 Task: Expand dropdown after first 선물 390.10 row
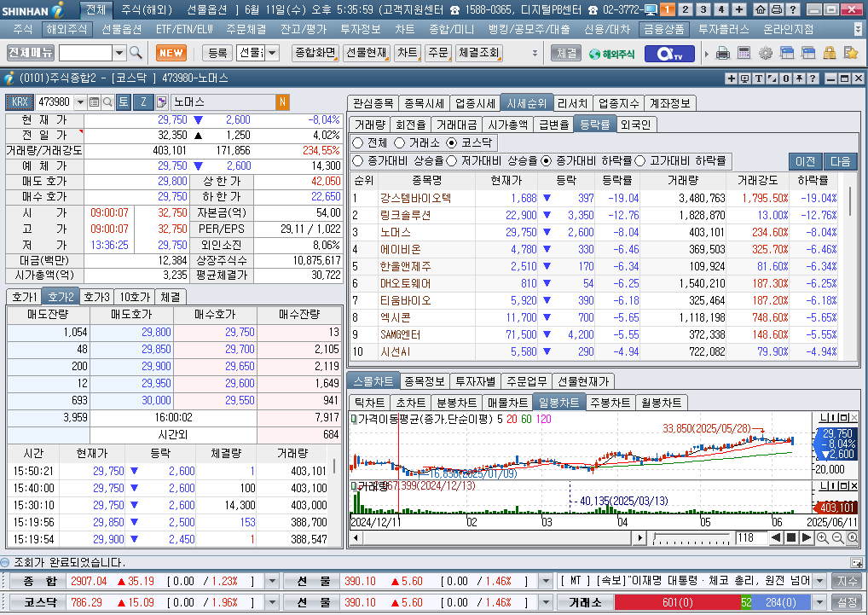[x=546, y=581]
